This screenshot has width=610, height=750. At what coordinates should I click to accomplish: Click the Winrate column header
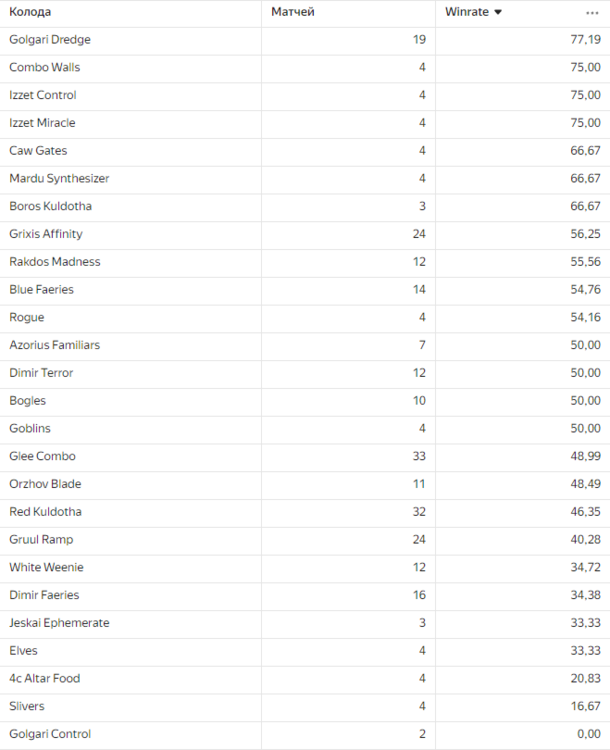tap(464, 12)
